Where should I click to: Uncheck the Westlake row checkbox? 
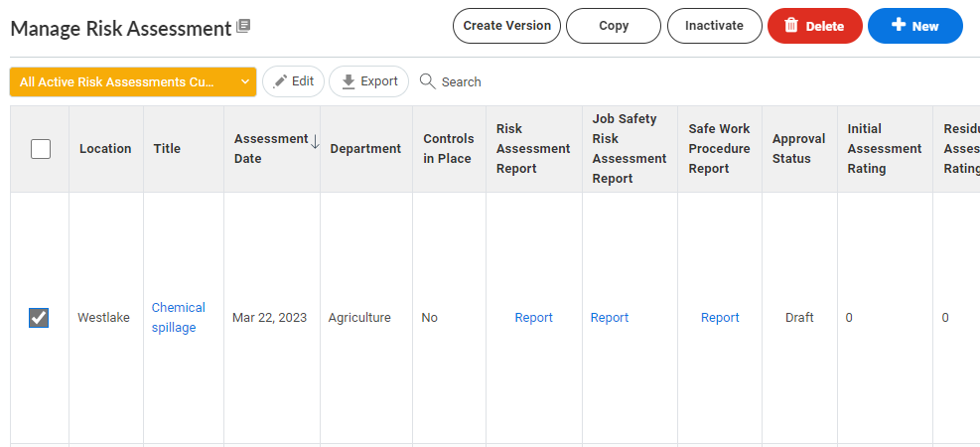pyautogui.click(x=39, y=318)
